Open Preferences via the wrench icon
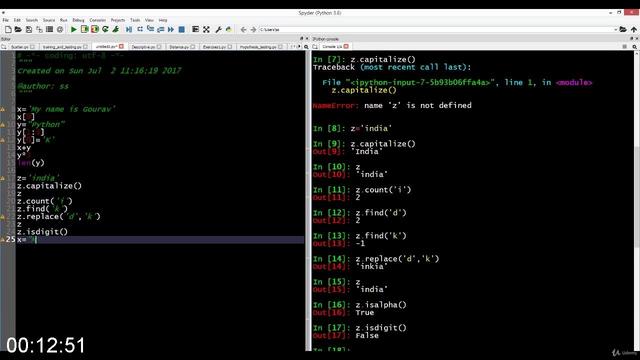This screenshot has width=640, height=360. pyautogui.click(x=218, y=29)
